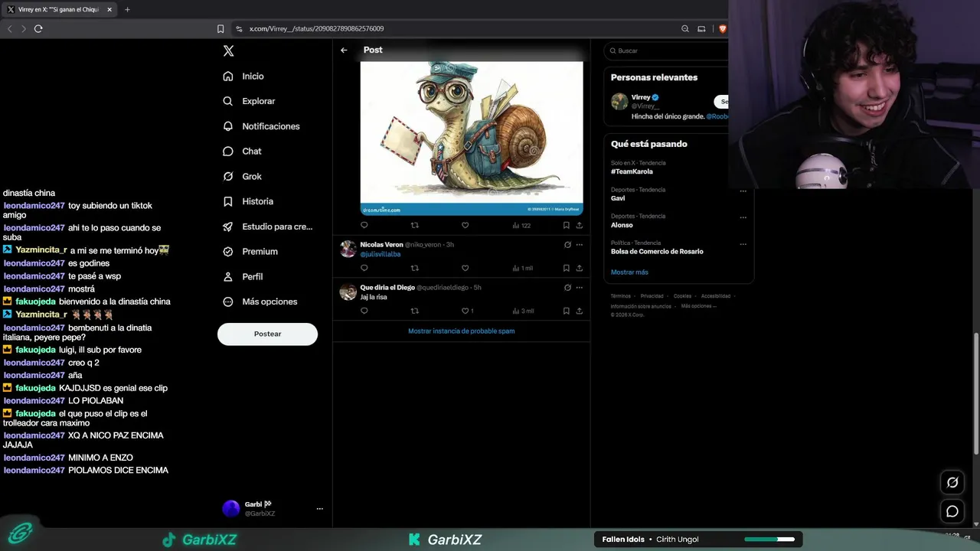This screenshot has height=551, width=980.
Task: Repost the snail image post
Action: point(415,226)
